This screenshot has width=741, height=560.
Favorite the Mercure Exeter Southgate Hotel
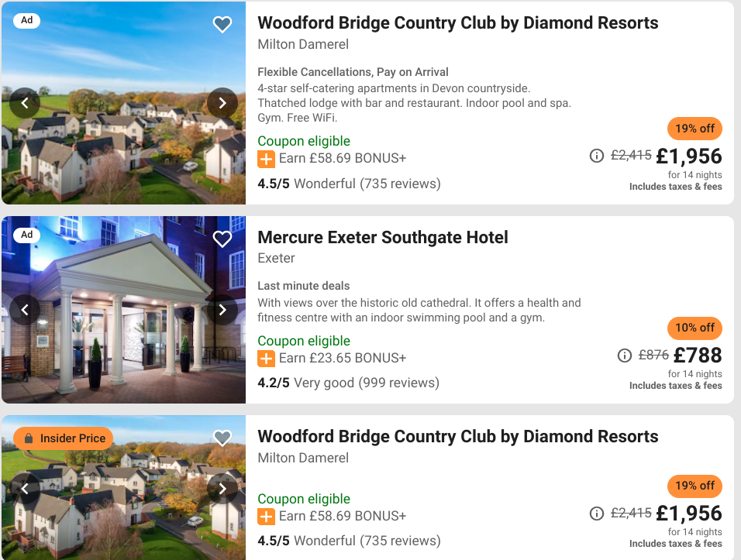point(222,239)
